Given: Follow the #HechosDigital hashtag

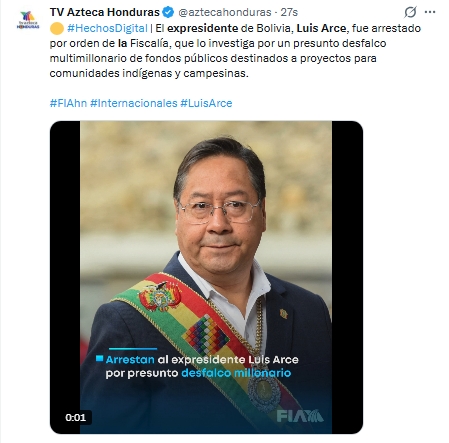Looking at the screenshot, I should coord(107,28).
